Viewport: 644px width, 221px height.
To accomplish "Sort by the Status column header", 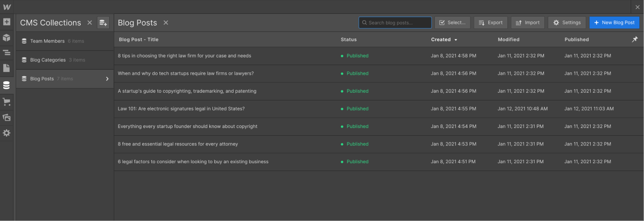I will click(x=349, y=39).
